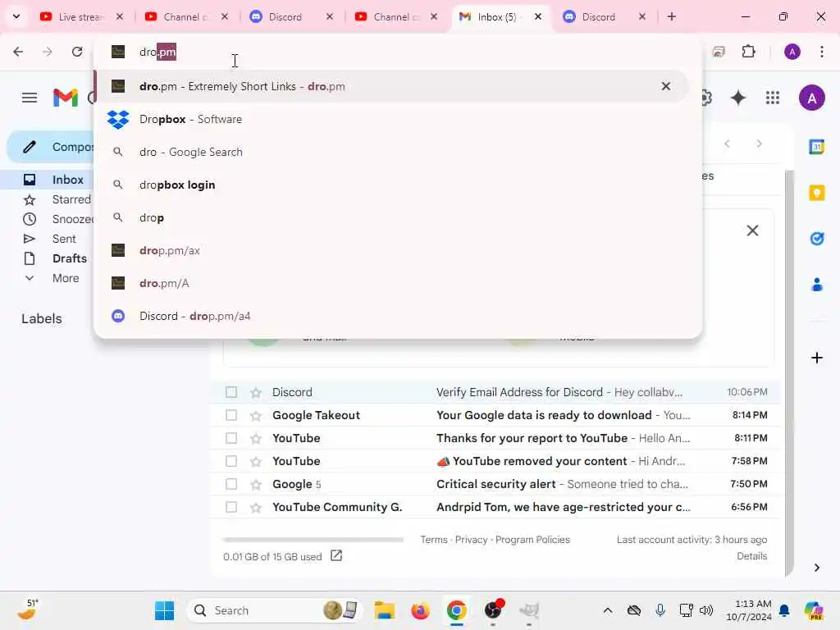
Task: Go to next page of emails
Action: (759, 144)
